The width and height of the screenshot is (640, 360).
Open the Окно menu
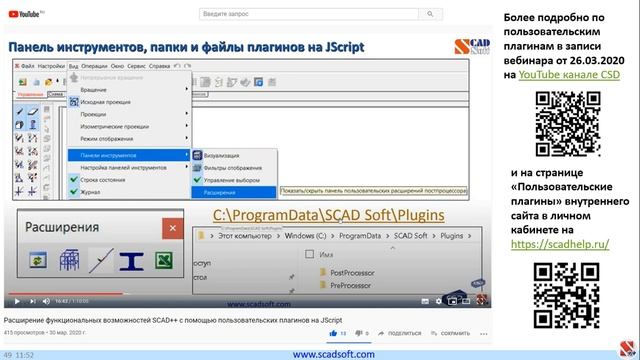[117, 66]
